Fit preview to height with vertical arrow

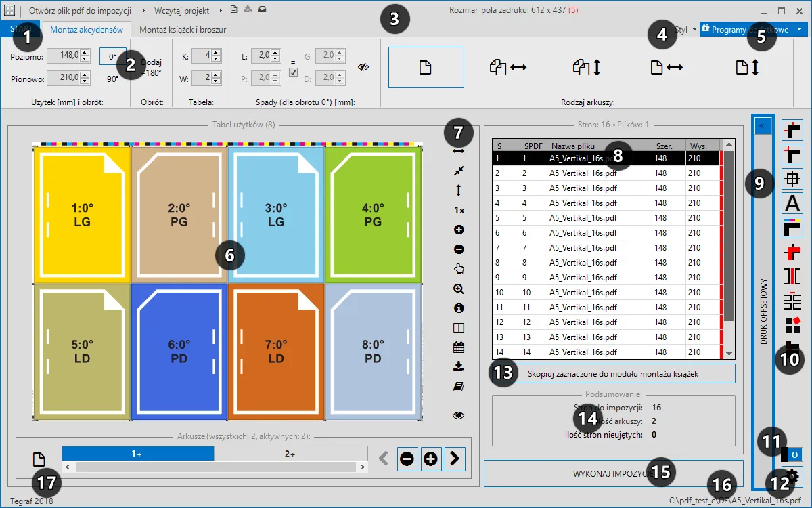click(459, 190)
